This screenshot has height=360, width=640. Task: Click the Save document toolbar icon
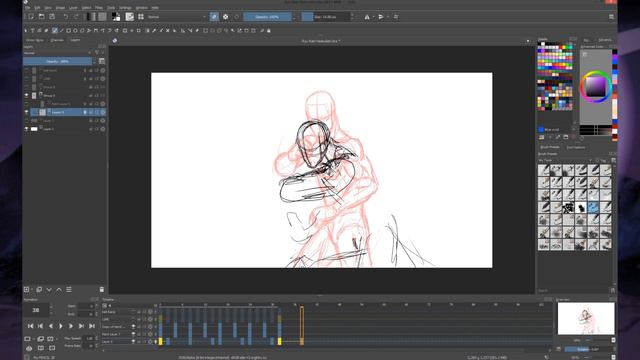tap(52, 17)
